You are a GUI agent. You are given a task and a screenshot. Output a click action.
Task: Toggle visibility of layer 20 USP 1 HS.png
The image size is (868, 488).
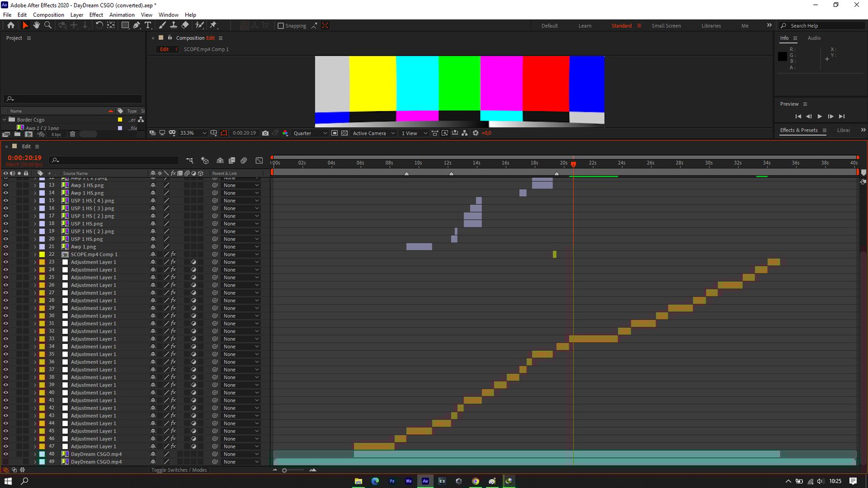pyautogui.click(x=6, y=239)
